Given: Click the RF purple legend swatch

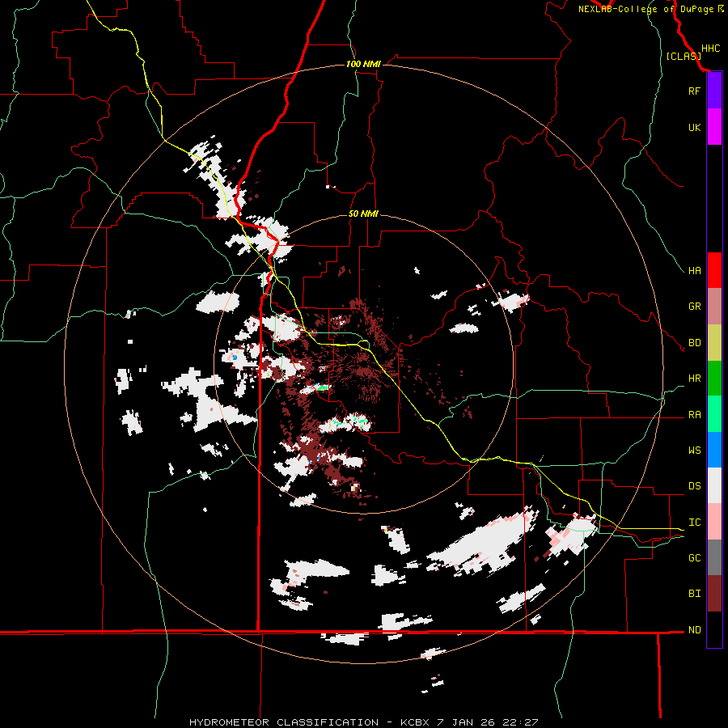Looking at the screenshot, I should click(714, 91).
